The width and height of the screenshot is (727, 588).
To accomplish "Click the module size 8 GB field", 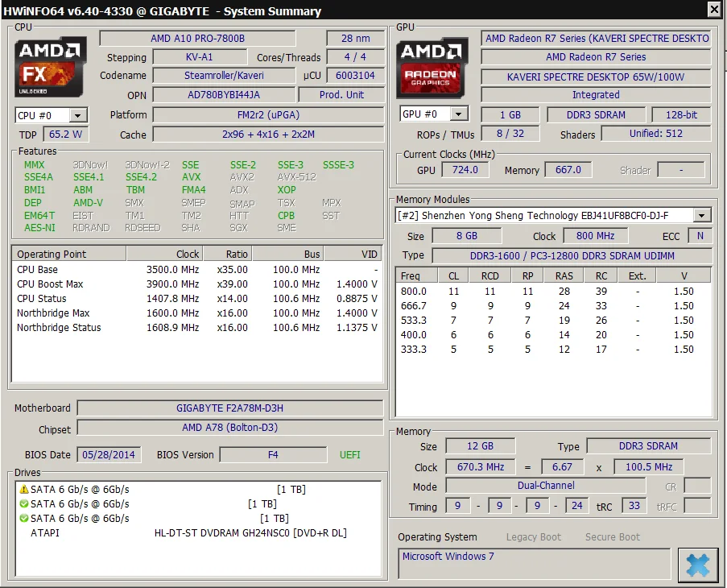I will [467, 236].
